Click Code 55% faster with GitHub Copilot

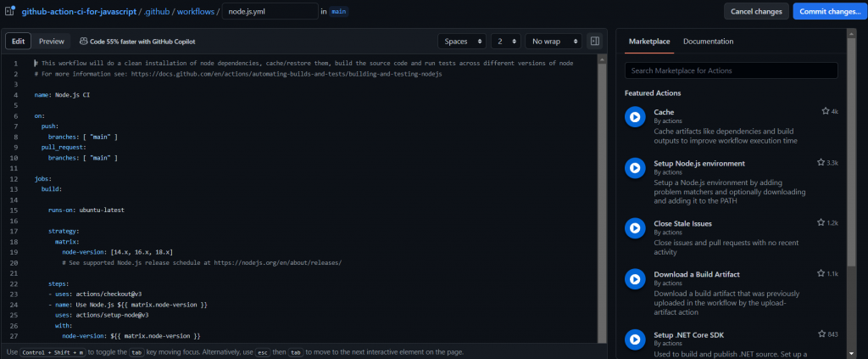[142, 42]
